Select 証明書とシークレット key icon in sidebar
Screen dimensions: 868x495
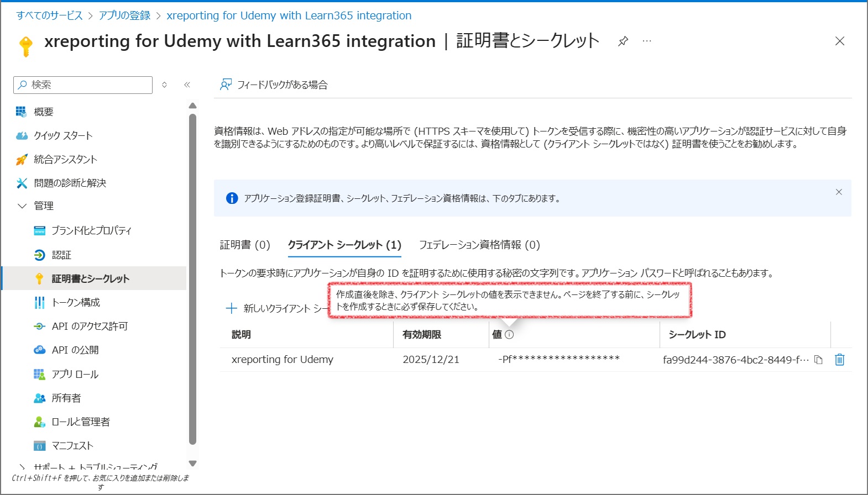(x=39, y=278)
